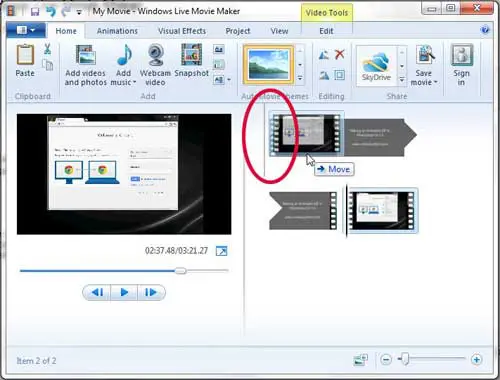Open the Visual Effects tab
Screen dimensions: 500x380
(182, 31)
